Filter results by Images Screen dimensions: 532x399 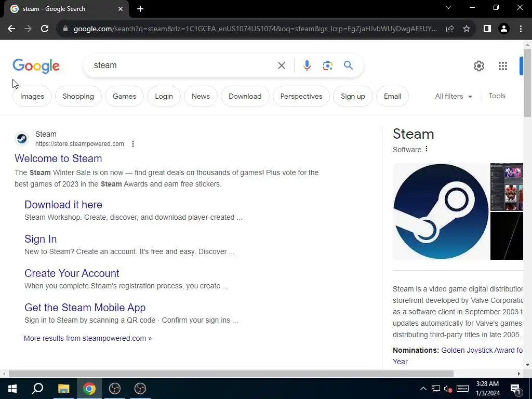32,96
